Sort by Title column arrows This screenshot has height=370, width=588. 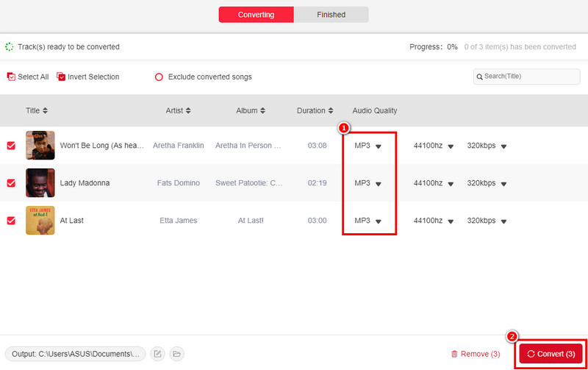[45, 110]
